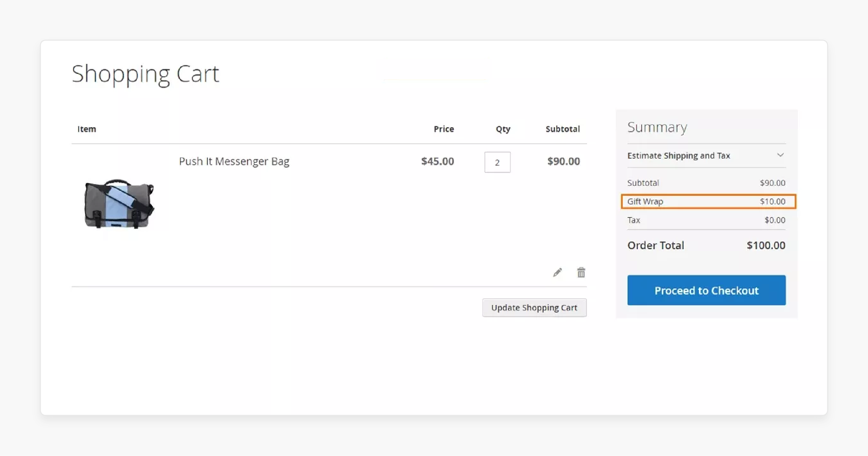Click the Subtotal label in the summary
This screenshot has height=456, width=868.
643,183
